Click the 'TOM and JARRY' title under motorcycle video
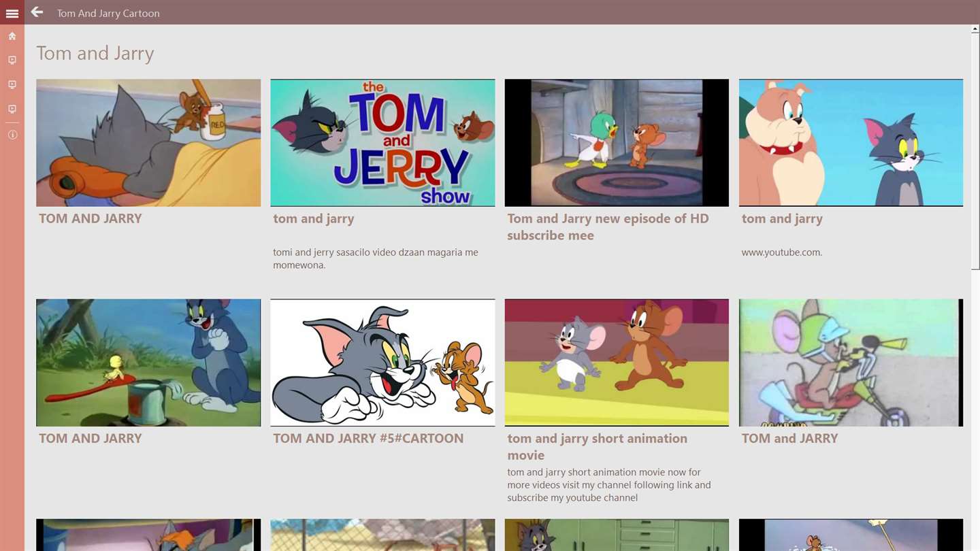The image size is (980, 551). click(789, 438)
